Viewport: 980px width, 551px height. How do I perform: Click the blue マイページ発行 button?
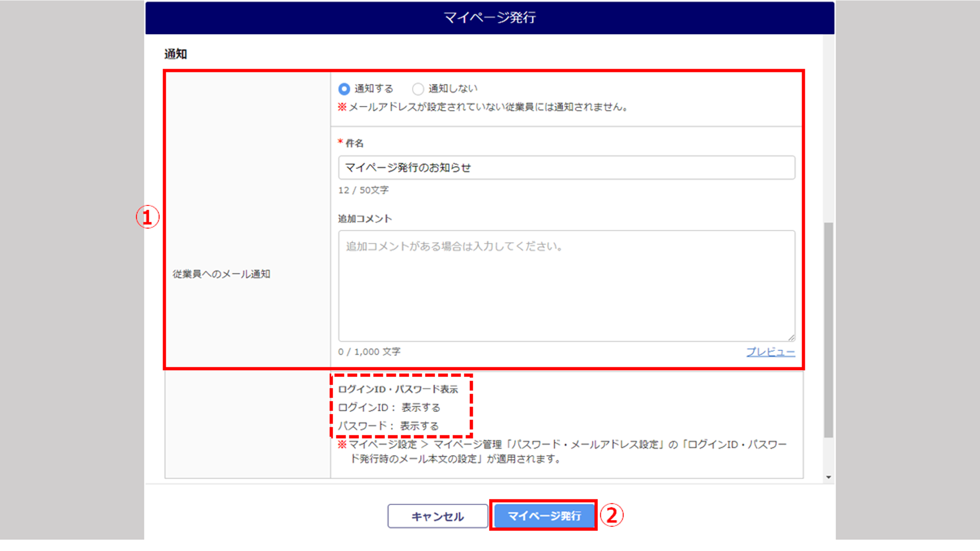pos(544,516)
